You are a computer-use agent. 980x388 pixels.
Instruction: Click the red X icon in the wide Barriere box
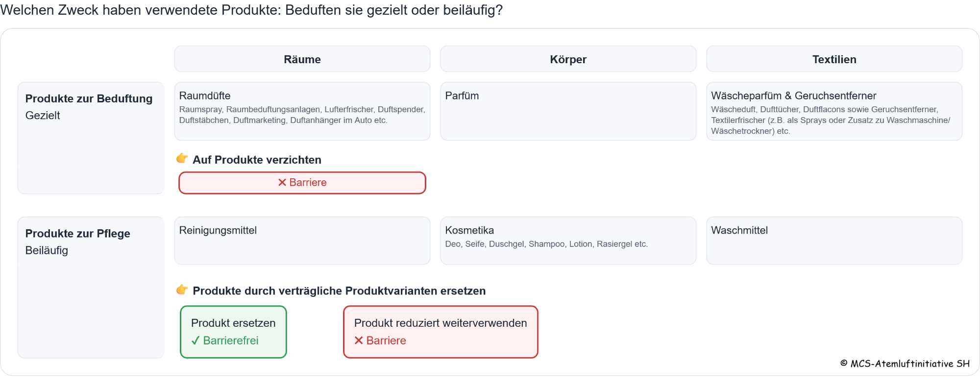coord(282,182)
